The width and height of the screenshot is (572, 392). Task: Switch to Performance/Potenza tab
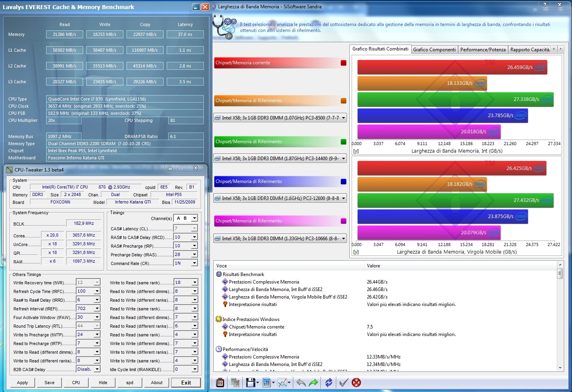coord(483,50)
